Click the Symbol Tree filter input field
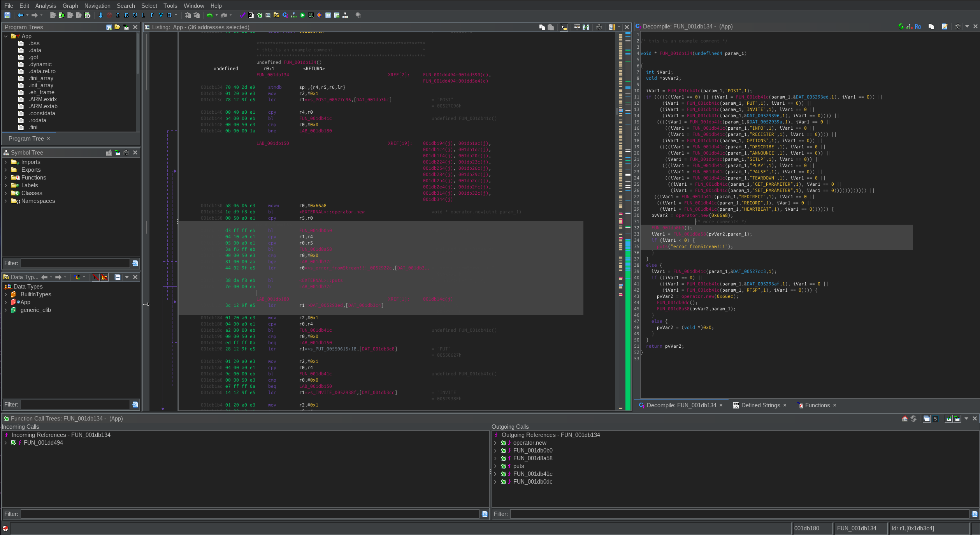 (x=75, y=263)
